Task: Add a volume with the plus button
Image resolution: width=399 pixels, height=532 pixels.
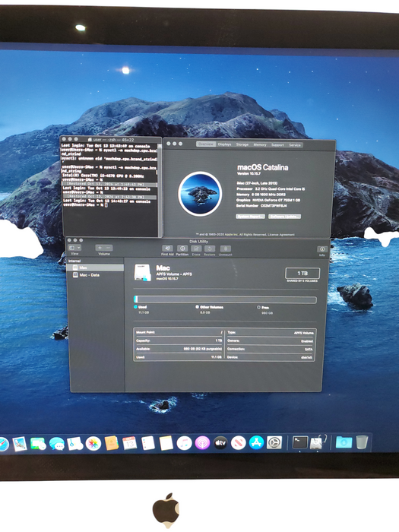Action: (x=100, y=248)
